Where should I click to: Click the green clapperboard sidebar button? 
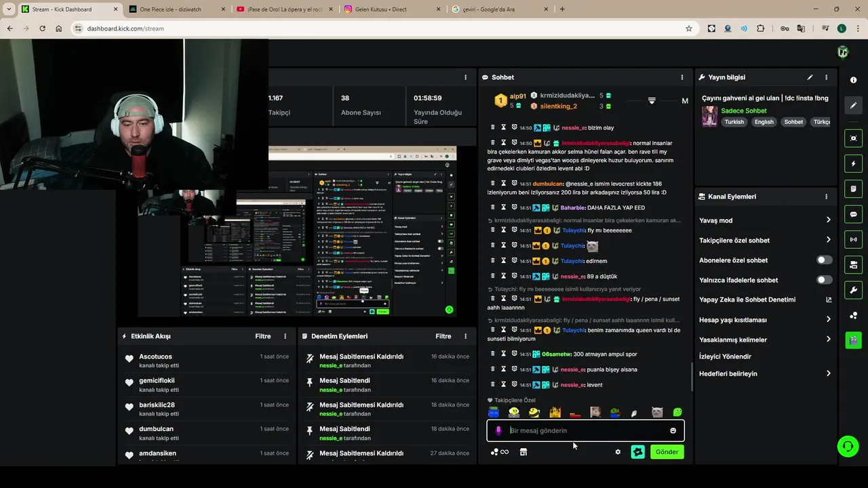[x=853, y=340]
